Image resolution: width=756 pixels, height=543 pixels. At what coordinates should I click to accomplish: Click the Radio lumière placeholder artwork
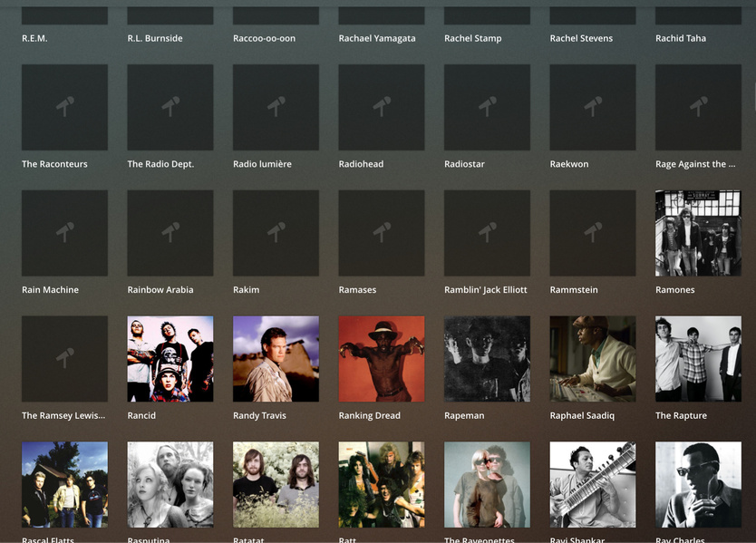(276, 108)
